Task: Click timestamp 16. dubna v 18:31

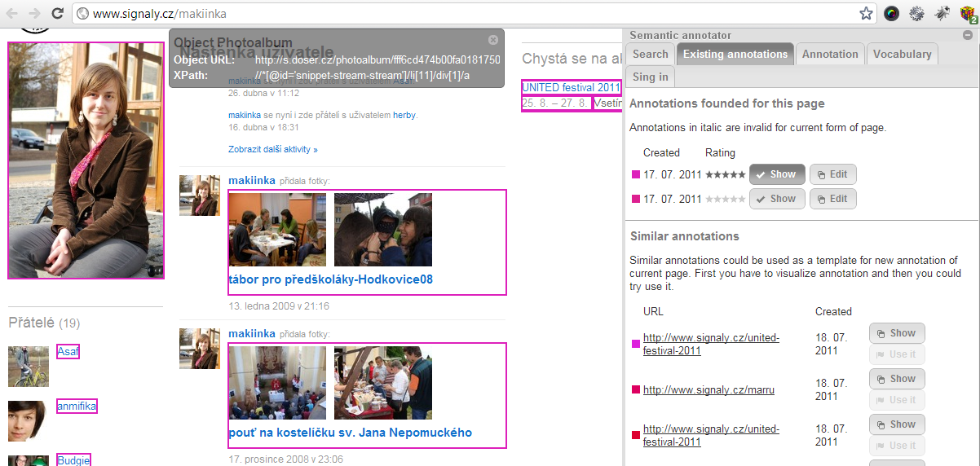Action: (263, 127)
